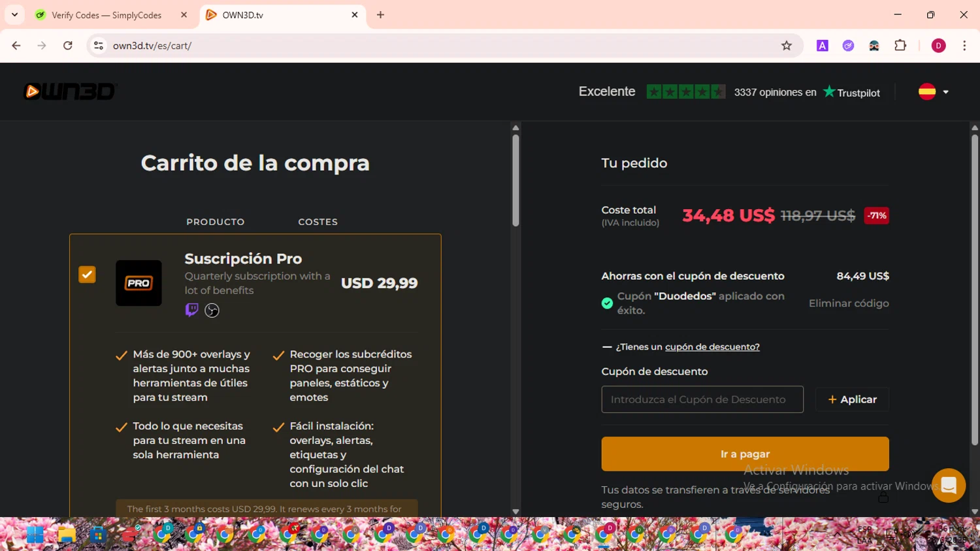980x551 pixels.
Task: Close the Verify Codes — SimplyCodes tab
Action: pyautogui.click(x=184, y=15)
